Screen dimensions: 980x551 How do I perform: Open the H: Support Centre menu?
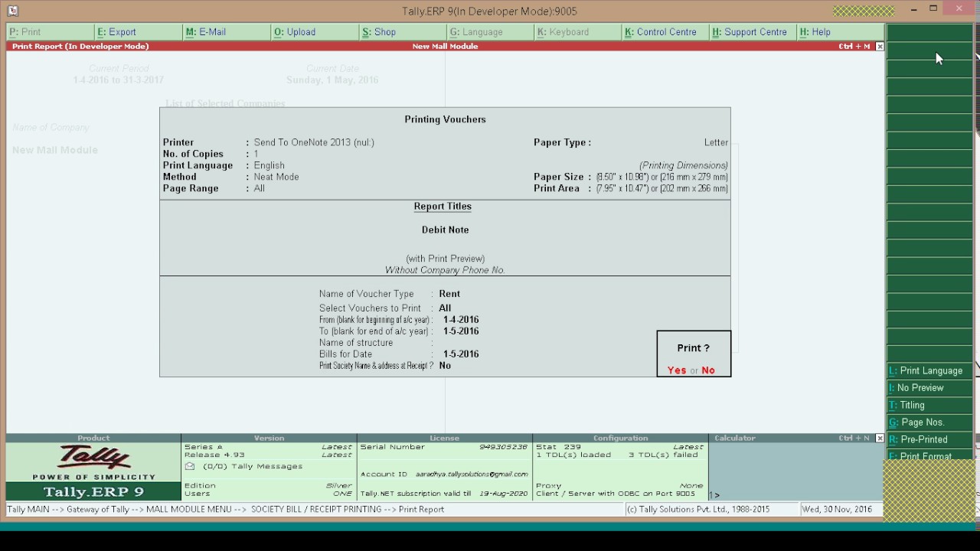click(754, 32)
